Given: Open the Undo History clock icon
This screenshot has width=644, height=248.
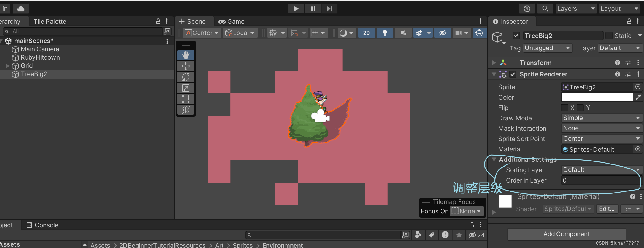Looking at the screenshot, I should coord(527,9).
